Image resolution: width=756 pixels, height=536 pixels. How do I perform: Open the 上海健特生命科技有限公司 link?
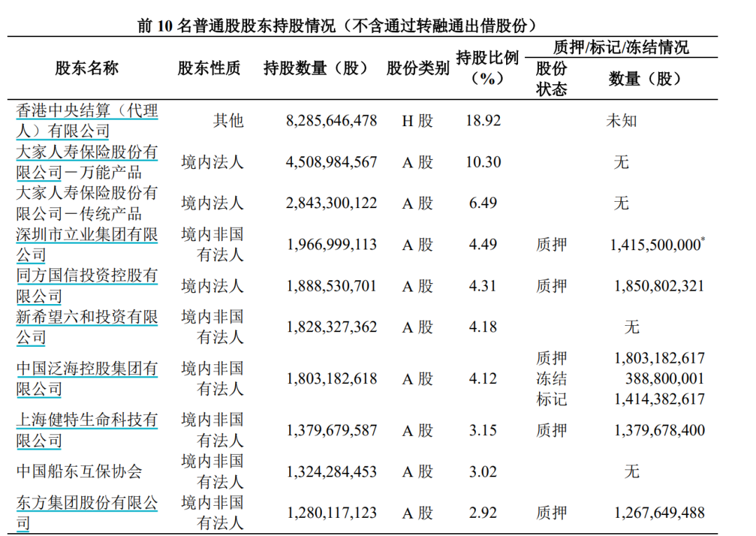click(x=87, y=430)
